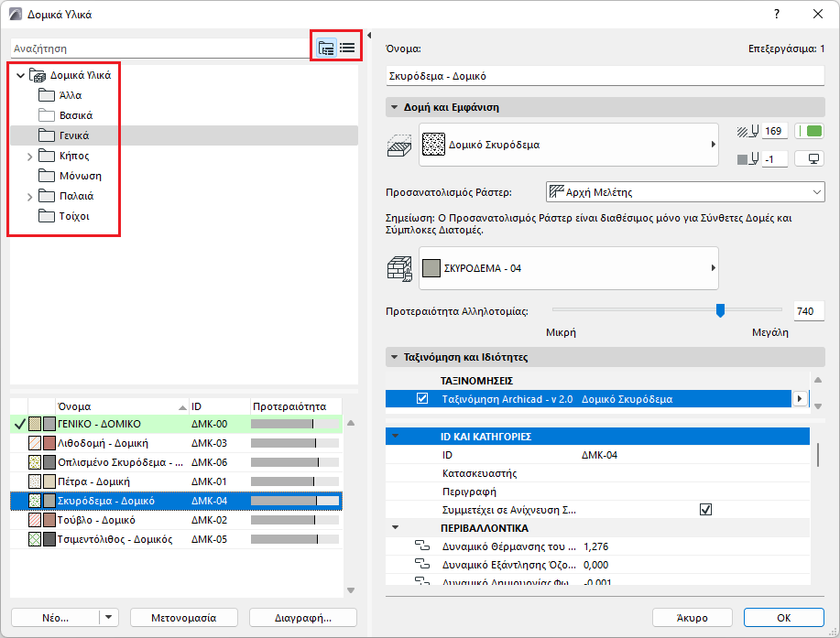
Task: Click the Αναζήτηση search field
Action: coord(160,49)
